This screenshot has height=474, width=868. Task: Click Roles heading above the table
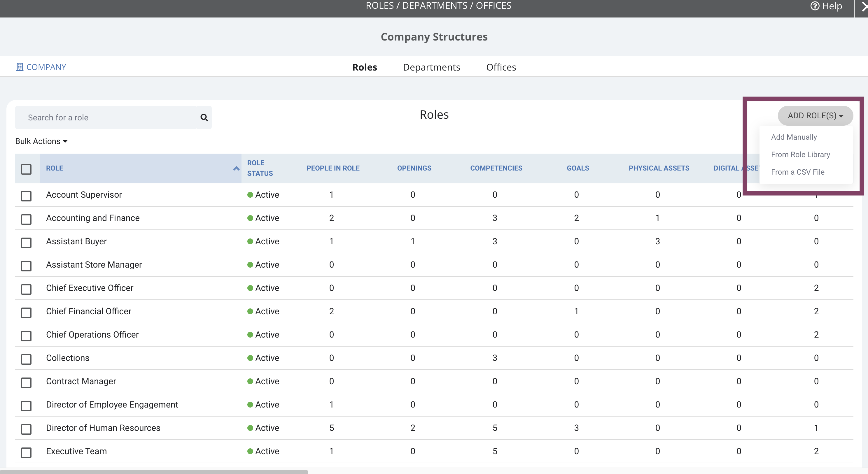tap(434, 115)
